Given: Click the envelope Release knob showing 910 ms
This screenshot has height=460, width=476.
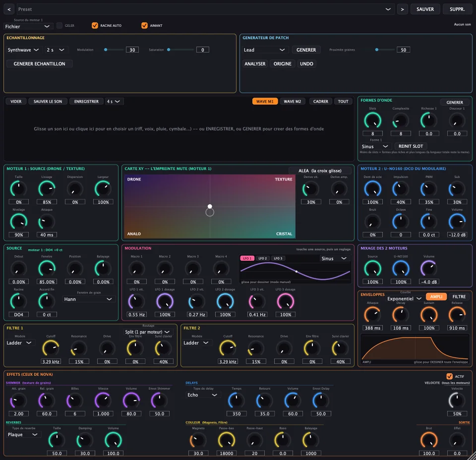Looking at the screenshot, I should click(x=457, y=315).
